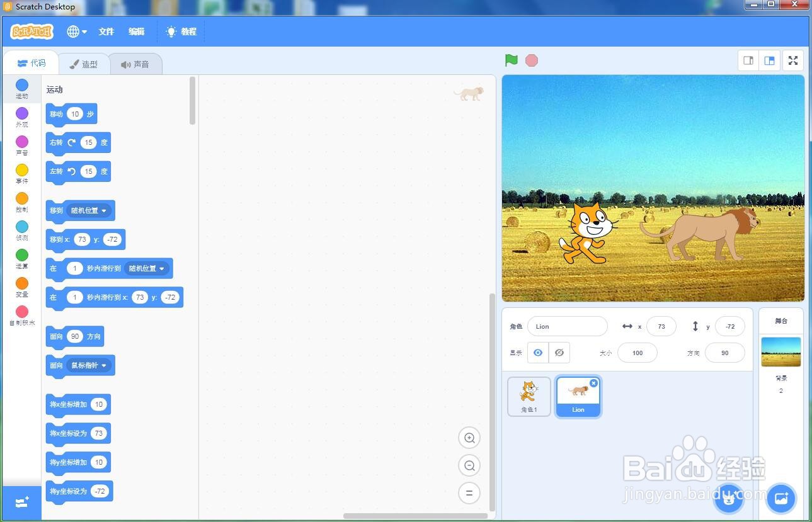
Task: Click the 移到 x: 73 y: -72 block
Action: click(x=86, y=240)
